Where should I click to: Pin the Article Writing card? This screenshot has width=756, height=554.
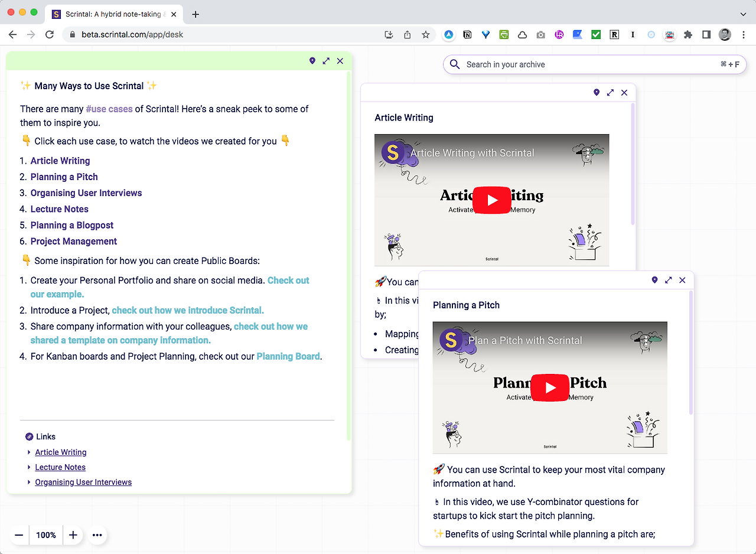[x=597, y=93]
